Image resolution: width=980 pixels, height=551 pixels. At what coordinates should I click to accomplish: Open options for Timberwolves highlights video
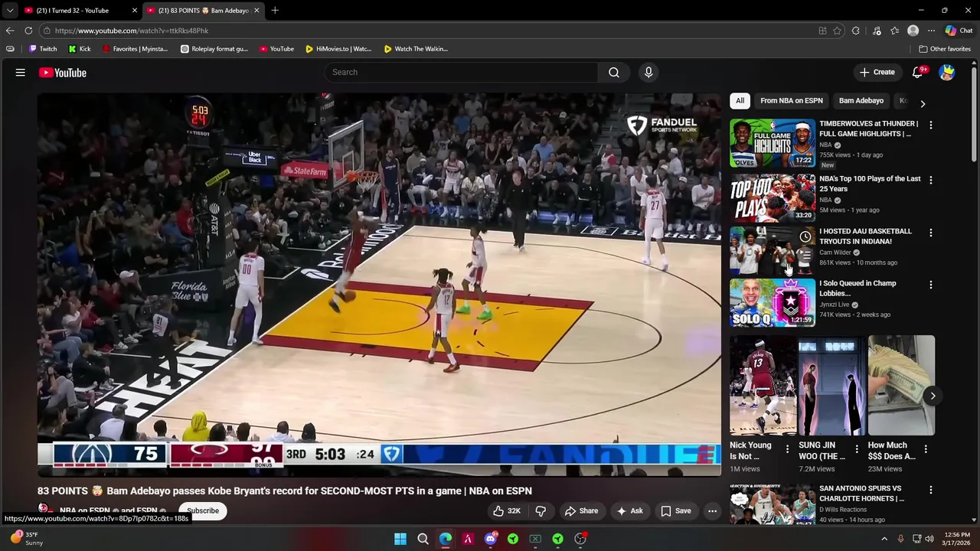pyautogui.click(x=931, y=125)
